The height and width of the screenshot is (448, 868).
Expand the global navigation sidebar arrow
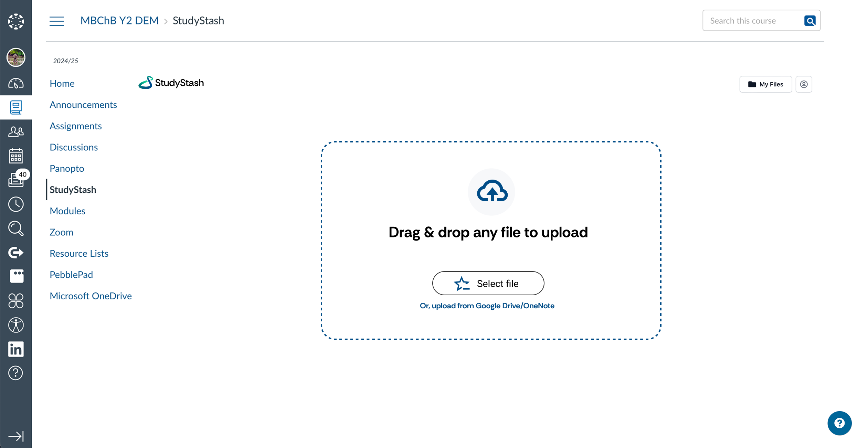(x=16, y=436)
